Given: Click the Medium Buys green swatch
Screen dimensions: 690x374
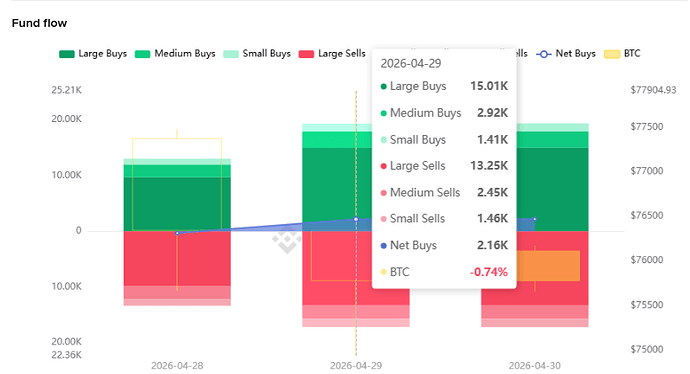Looking at the screenshot, I should coord(142,54).
